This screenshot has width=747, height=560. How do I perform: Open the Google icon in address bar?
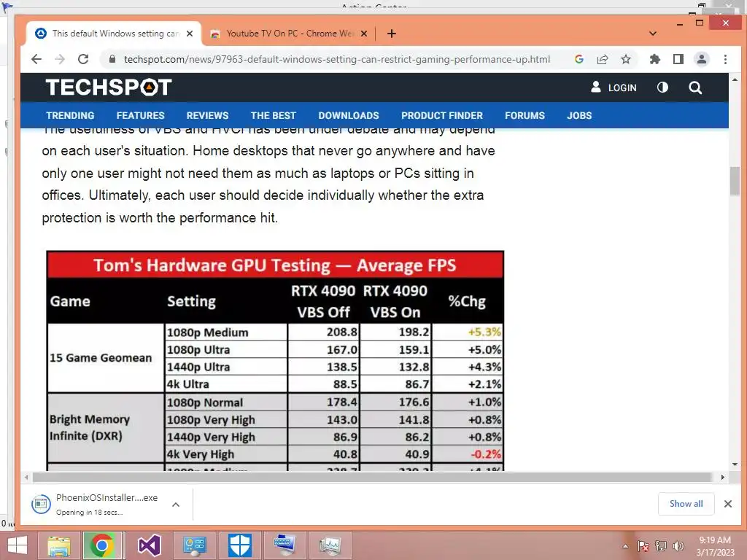[x=579, y=59]
